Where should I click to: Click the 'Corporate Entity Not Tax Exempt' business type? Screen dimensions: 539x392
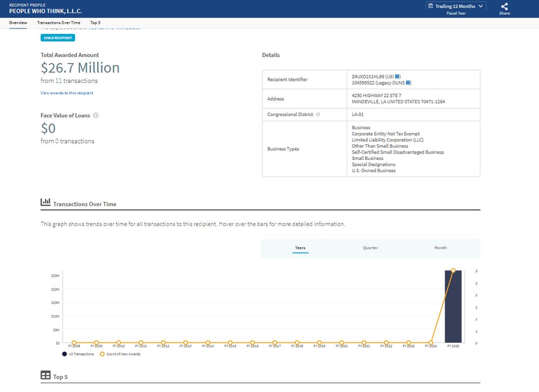pos(386,134)
